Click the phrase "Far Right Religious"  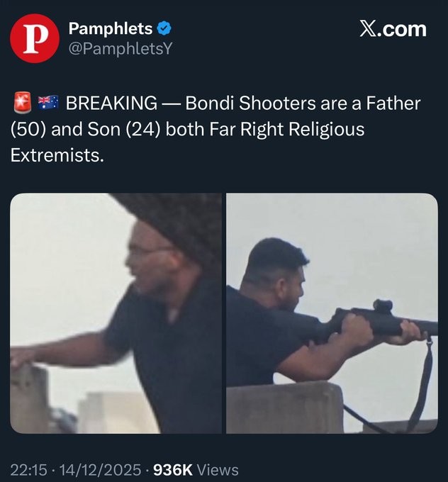click(x=279, y=130)
